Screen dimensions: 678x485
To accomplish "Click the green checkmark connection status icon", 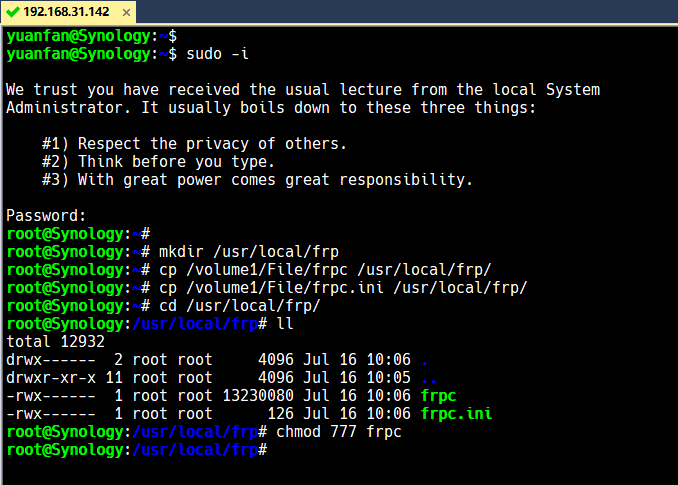I will point(12,11).
